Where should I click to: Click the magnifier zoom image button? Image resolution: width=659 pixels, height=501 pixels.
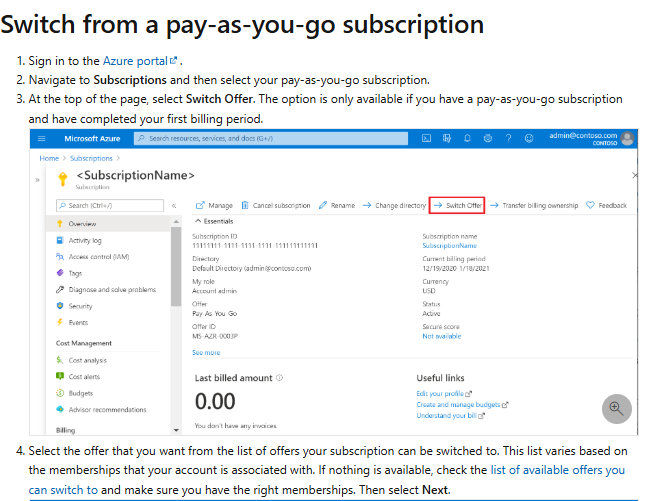pos(617,409)
